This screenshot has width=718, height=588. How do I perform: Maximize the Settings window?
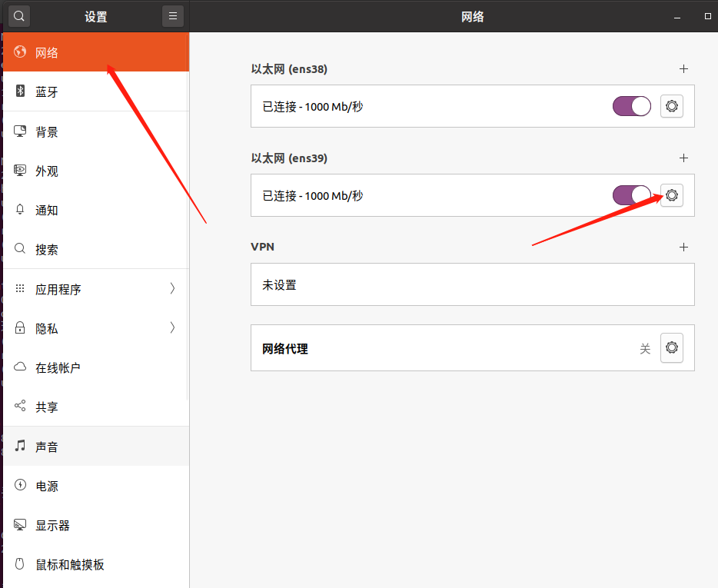point(707,16)
